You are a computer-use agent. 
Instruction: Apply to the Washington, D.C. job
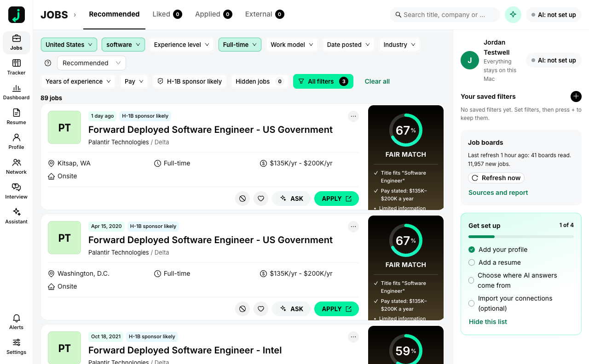(336, 309)
